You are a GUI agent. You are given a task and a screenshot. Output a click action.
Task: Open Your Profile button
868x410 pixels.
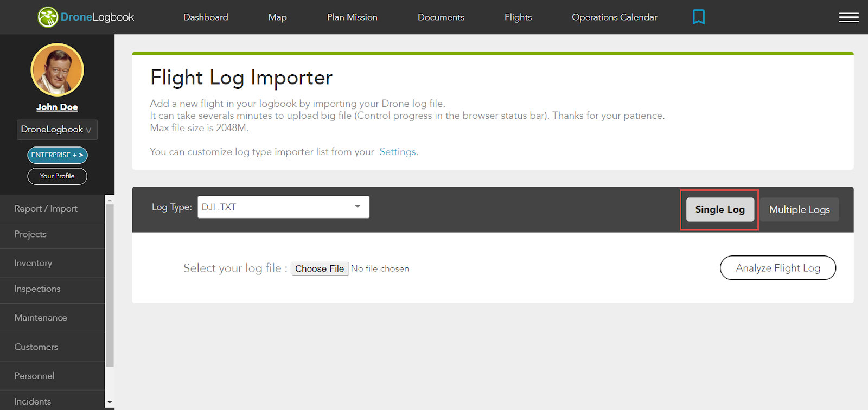pyautogui.click(x=57, y=176)
